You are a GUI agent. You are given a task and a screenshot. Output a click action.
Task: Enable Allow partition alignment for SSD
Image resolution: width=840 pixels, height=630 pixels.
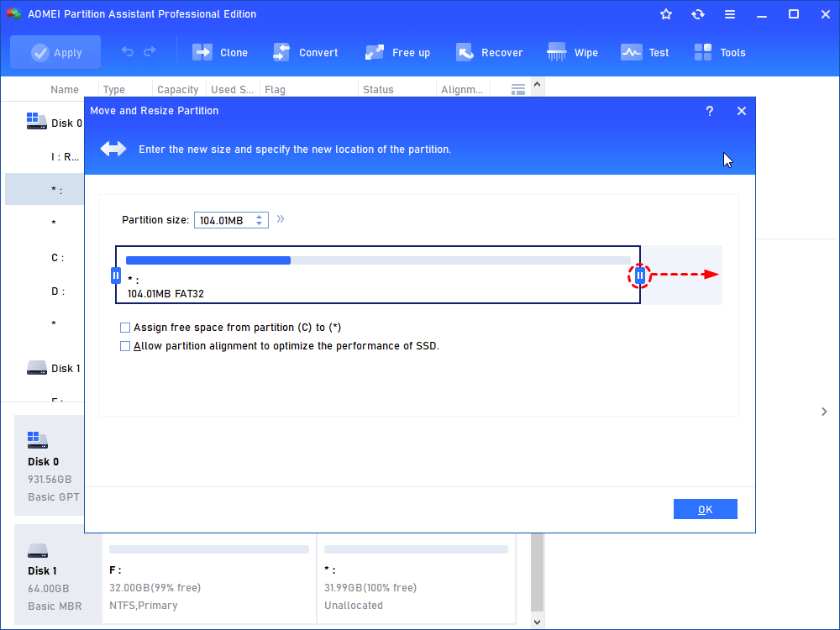tap(125, 346)
